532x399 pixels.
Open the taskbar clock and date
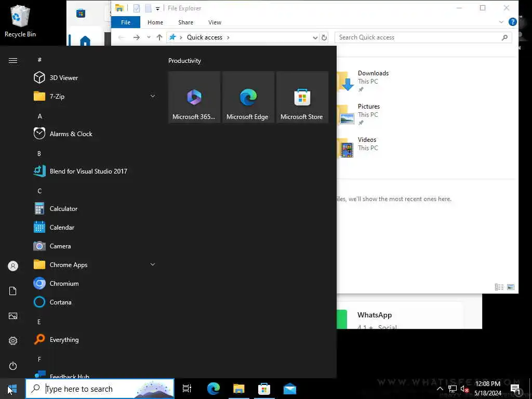coord(487,389)
